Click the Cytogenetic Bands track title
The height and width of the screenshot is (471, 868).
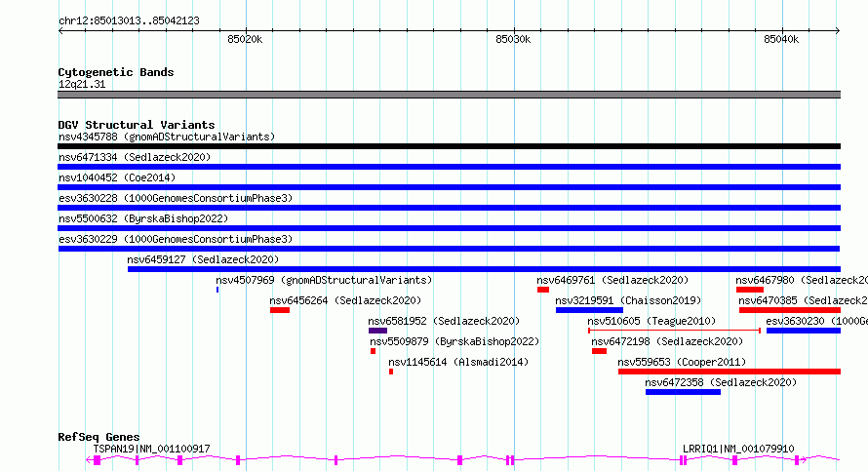tap(116, 72)
